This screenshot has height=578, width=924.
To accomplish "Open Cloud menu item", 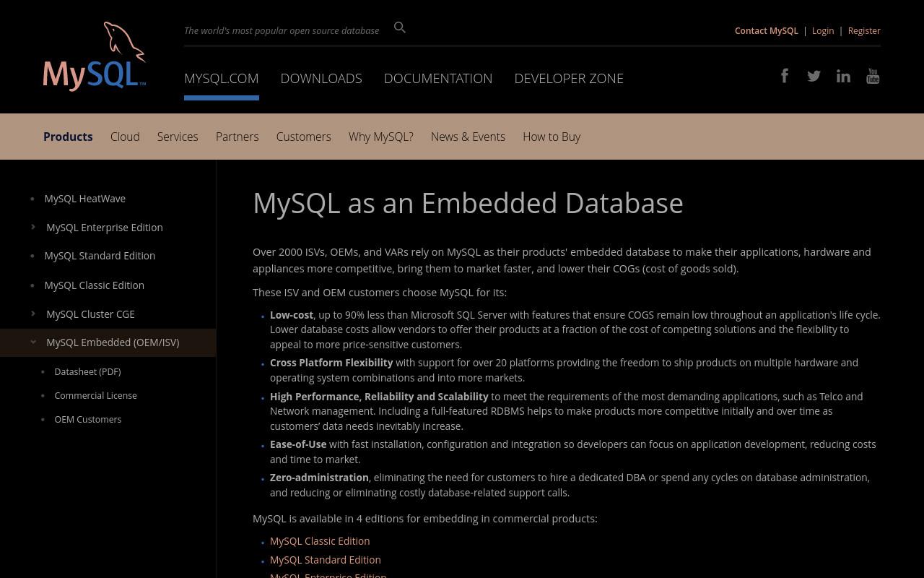I will 125,137.
